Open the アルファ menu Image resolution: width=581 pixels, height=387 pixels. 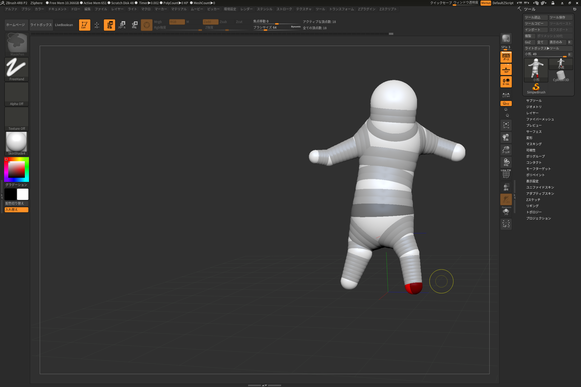tap(11, 9)
